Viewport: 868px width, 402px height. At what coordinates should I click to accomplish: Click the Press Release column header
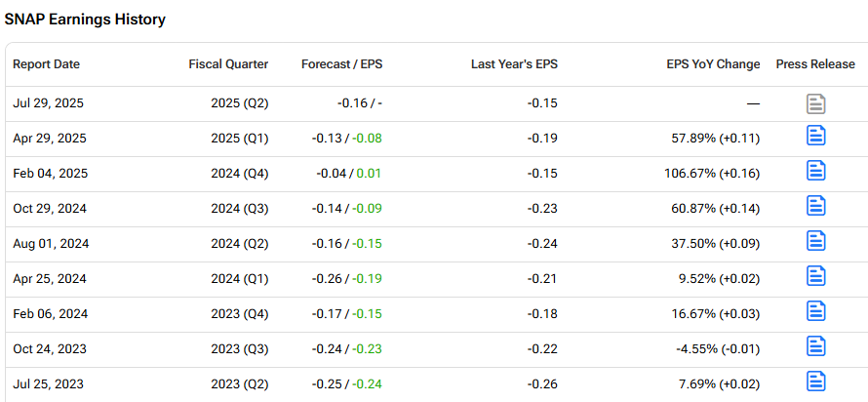pyautogui.click(x=815, y=64)
